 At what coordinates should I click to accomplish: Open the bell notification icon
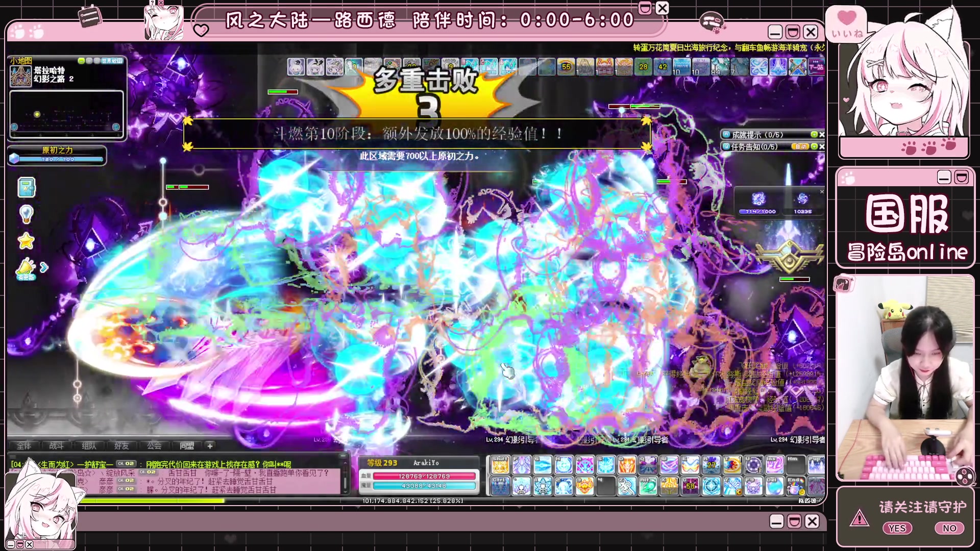pos(26,268)
